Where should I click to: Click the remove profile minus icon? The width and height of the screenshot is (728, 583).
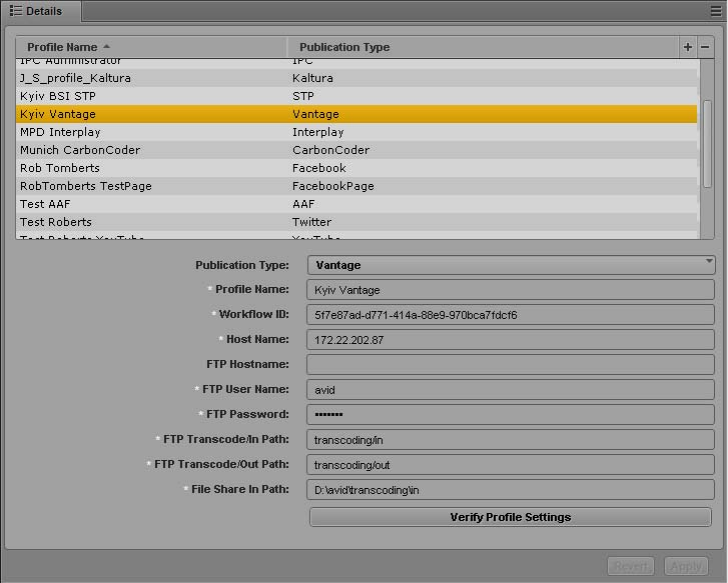tap(705, 47)
